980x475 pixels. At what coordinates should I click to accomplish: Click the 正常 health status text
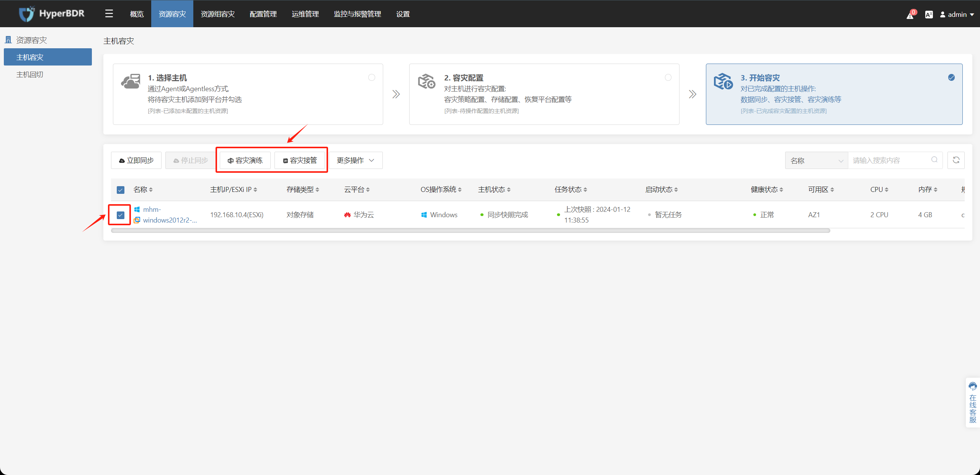[767, 215]
